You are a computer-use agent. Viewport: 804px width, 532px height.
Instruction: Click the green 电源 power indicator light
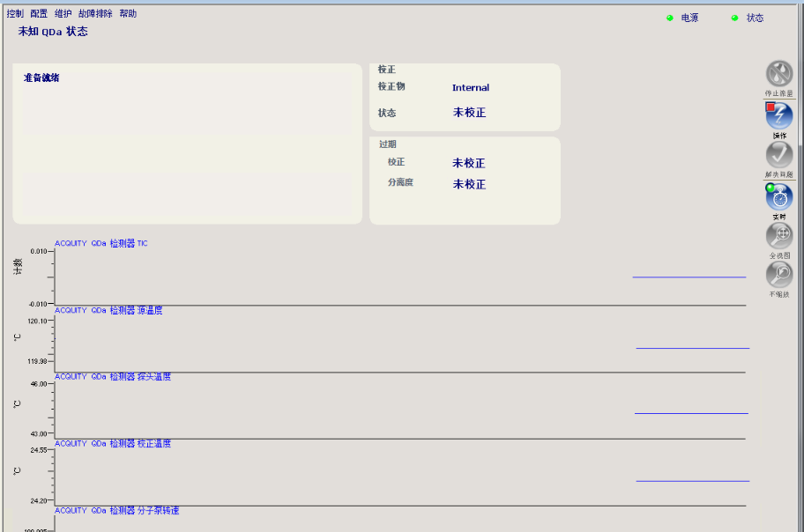(670, 18)
